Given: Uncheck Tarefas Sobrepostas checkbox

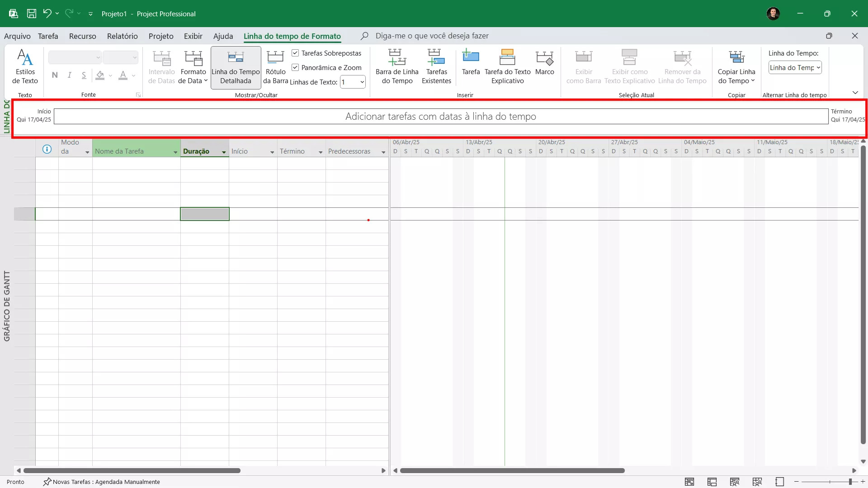Looking at the screenshot, I should tap(295, 53).
